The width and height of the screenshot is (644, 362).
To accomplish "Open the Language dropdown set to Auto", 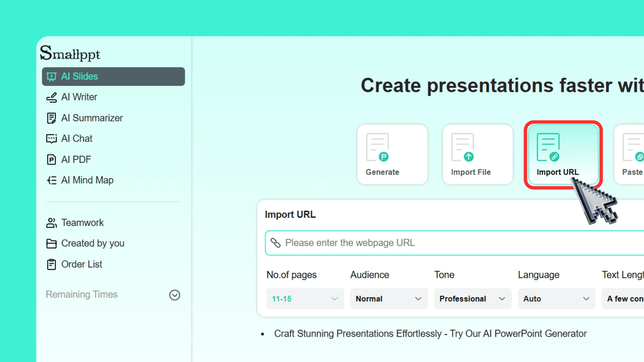I will pyautogui.click(x=556, y=299).
